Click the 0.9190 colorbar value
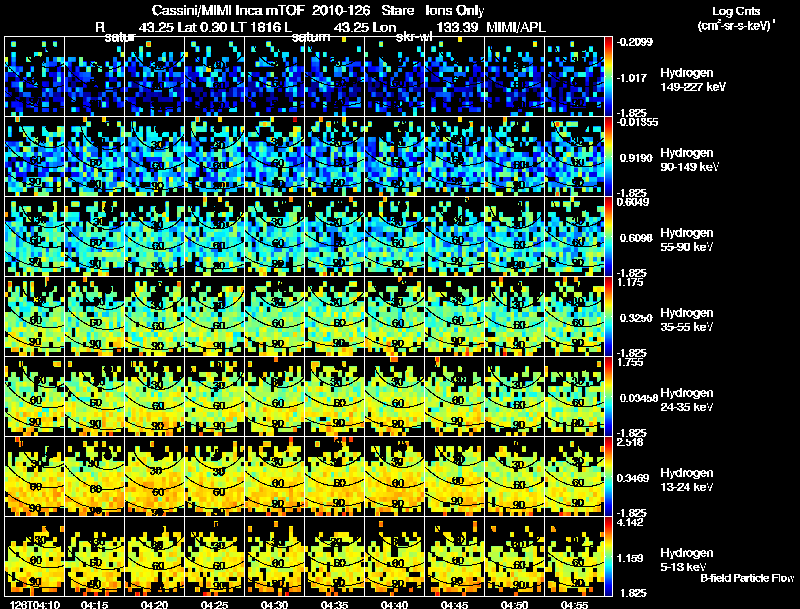800x609 pixels. pyautogui.click(x=636, y=158)
